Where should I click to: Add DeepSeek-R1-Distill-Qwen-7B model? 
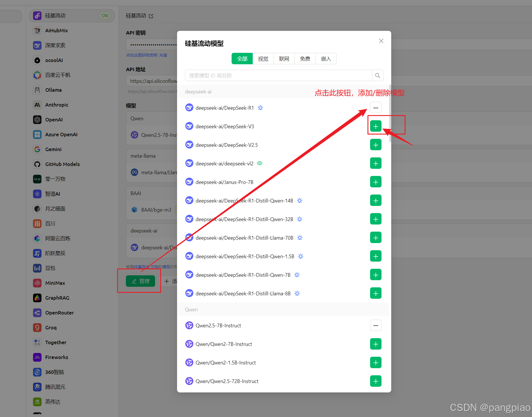[x=376, y=275]
